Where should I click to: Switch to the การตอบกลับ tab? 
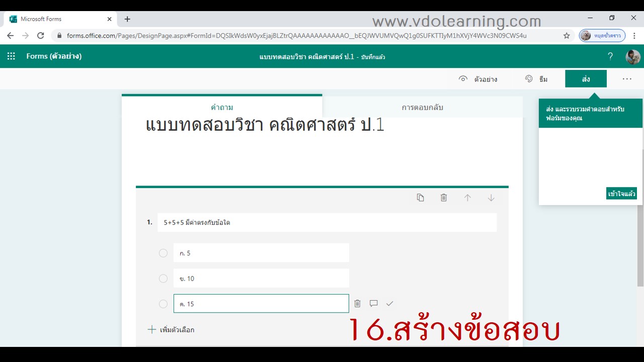[x=422, y=107]
